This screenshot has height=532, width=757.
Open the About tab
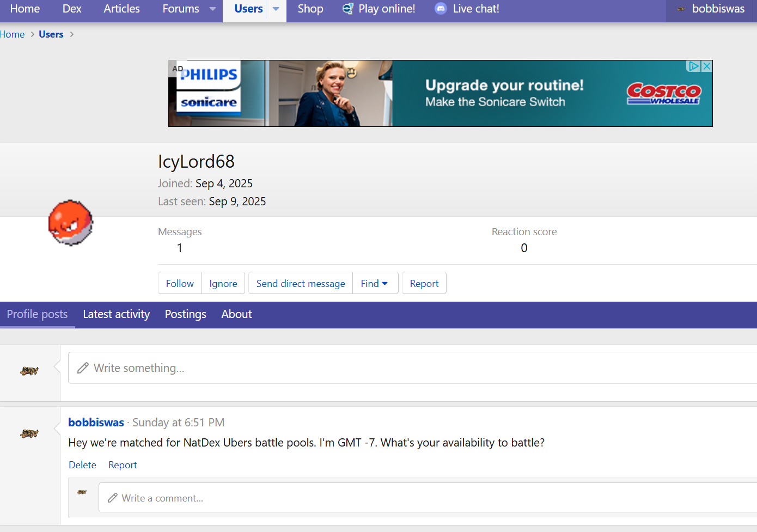(236, 314)
